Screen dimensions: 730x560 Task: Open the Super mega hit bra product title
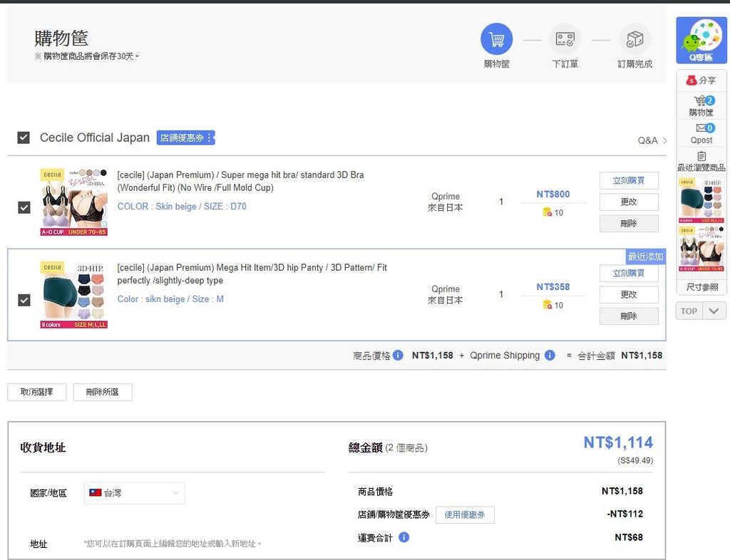pyautogui.click(x=241, y=182)
